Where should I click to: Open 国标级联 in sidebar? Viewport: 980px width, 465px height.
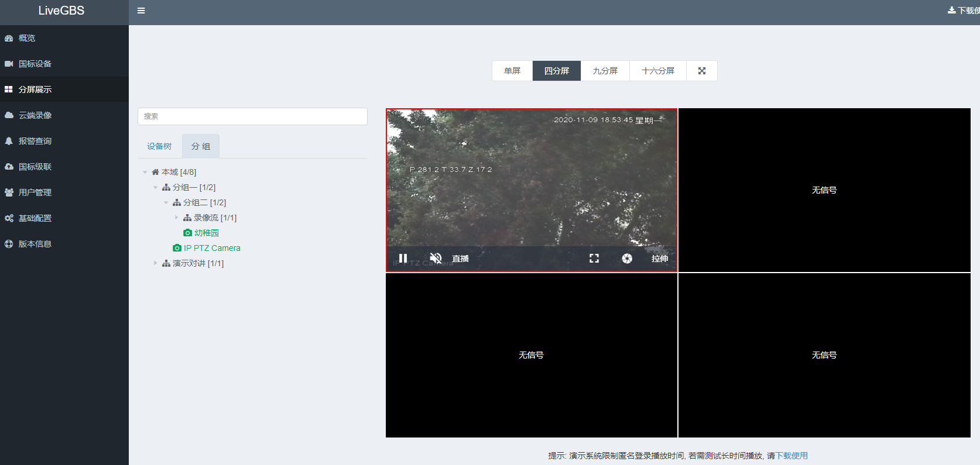coord(64,167)
